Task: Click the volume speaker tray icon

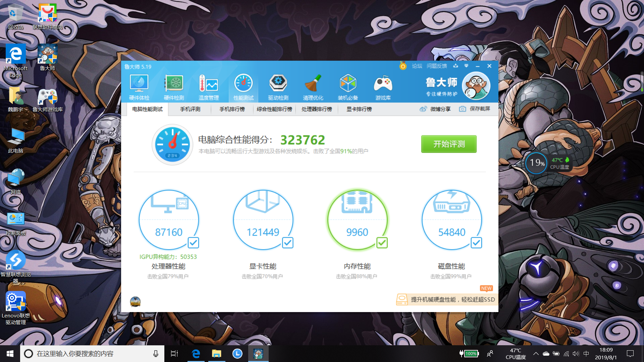Action: point(576,354)
